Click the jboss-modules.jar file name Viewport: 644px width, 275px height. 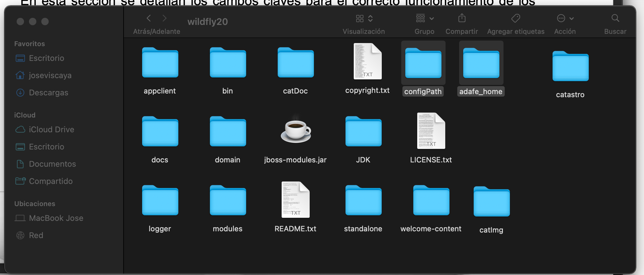click(295, 160)
